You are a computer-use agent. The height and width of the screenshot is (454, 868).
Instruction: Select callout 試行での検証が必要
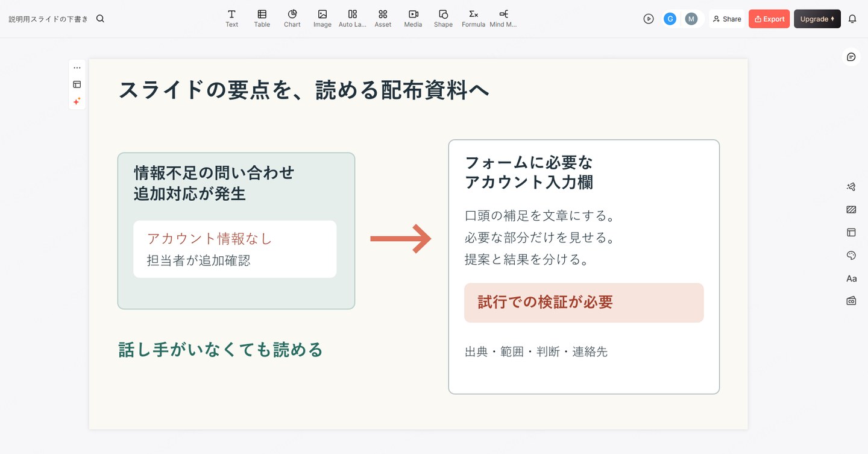click(583, 303)
